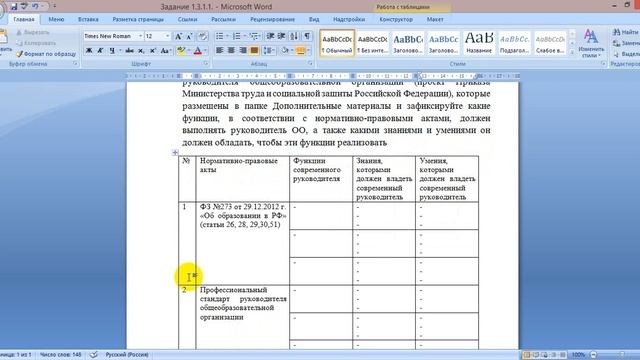The width and height of the screenshot is (640, 360).
Task: Select the Подзаголовок style
Action: [514, 43]
